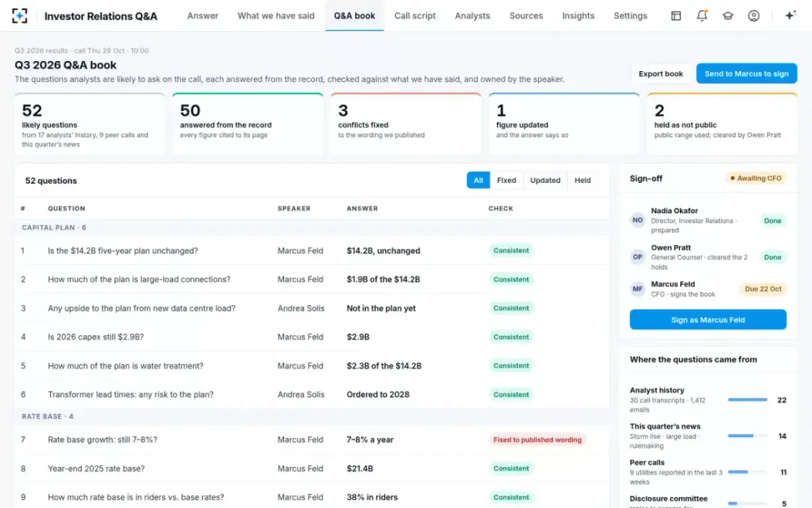
Task: Open the notifications bell icon
Action: tap(702, 16)
